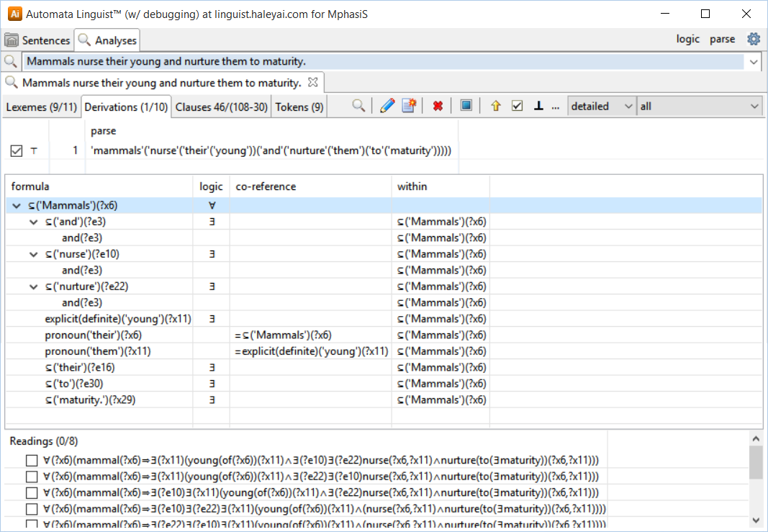The height and width of the screenshot is (532, 768).
Task: Click the =explicit(definite)('young')(?x11) co-reference cell
Action: (x=312, y=351)
